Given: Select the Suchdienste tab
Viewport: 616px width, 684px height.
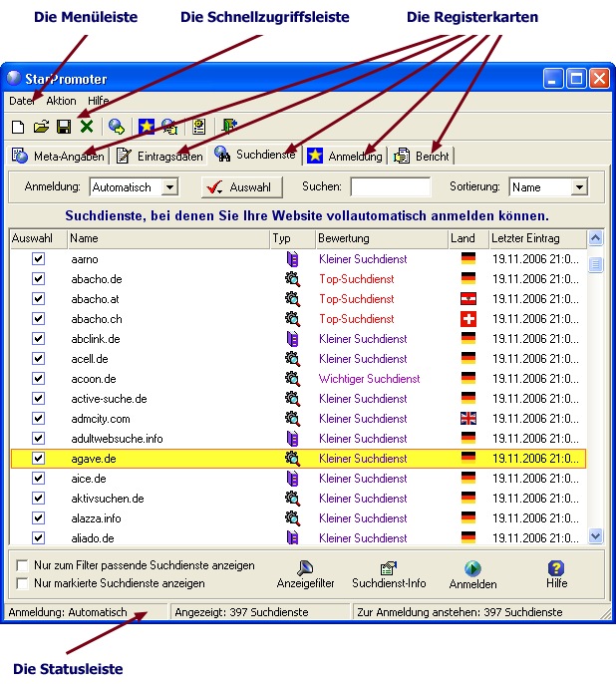Looking at the screenshot, I should (255, 154).
